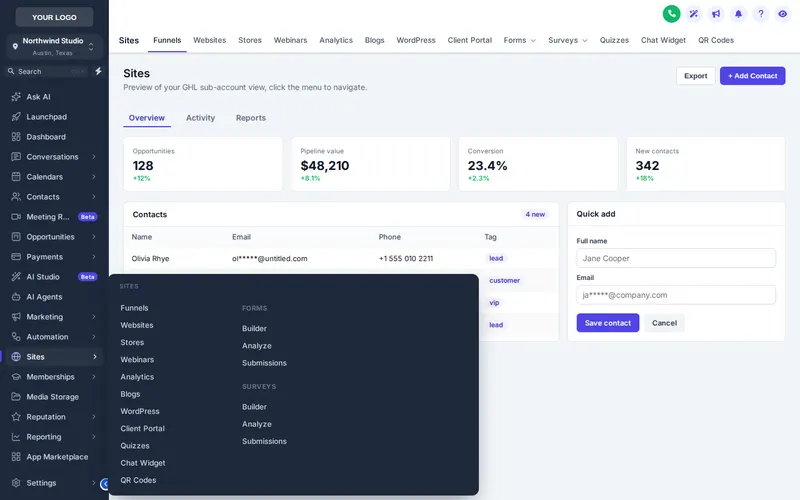Click the + Add Contact button
Screen dimensions: 800x500
(x=752, y=76)
